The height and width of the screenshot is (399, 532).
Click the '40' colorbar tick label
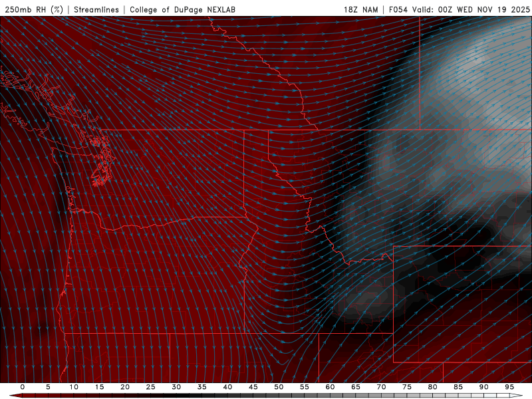[x=227, y=387]
